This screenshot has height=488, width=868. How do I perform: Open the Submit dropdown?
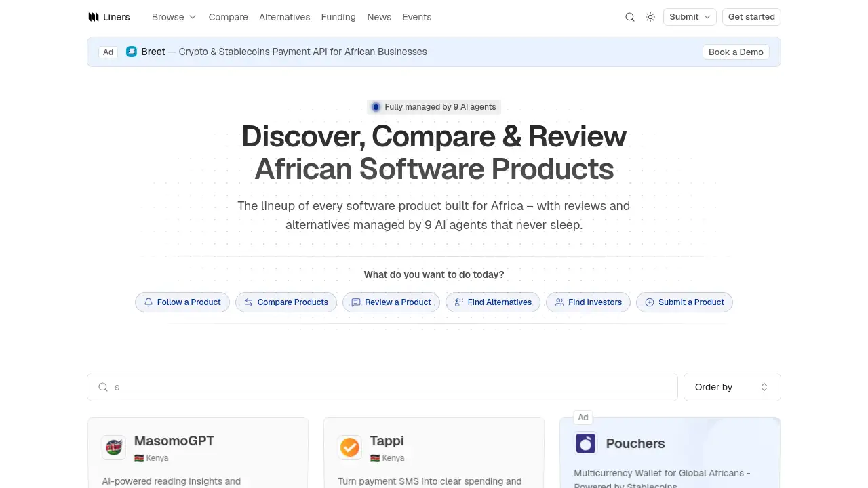(690, 17)
